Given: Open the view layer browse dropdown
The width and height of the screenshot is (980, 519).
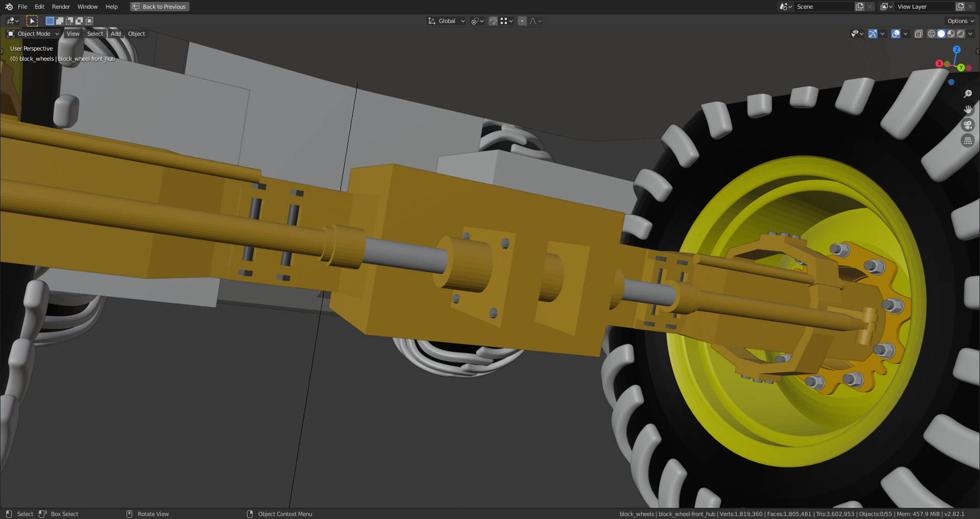Looking at the screenshot, I should pyautogui.click(x=886, y=7).
